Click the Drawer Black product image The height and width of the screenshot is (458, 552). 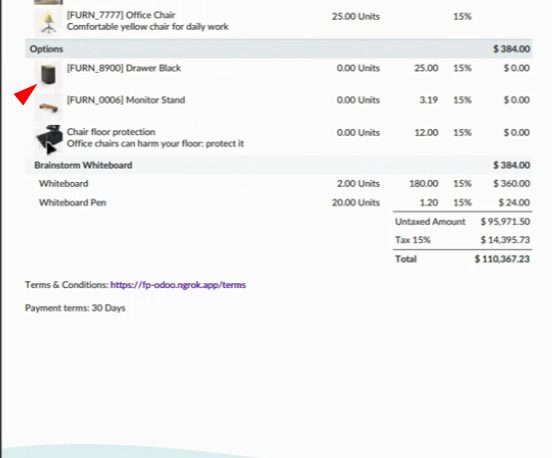48,74
